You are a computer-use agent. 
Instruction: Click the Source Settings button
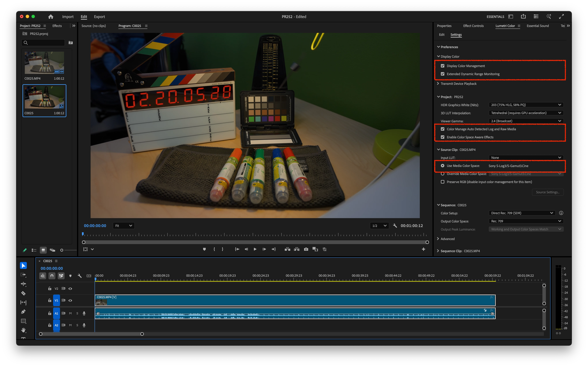coord(547,192)
